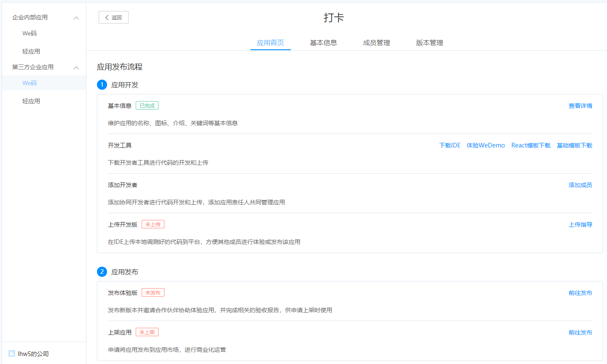
Task: Open 体验WeDemo
Action: tap(486, 145)
